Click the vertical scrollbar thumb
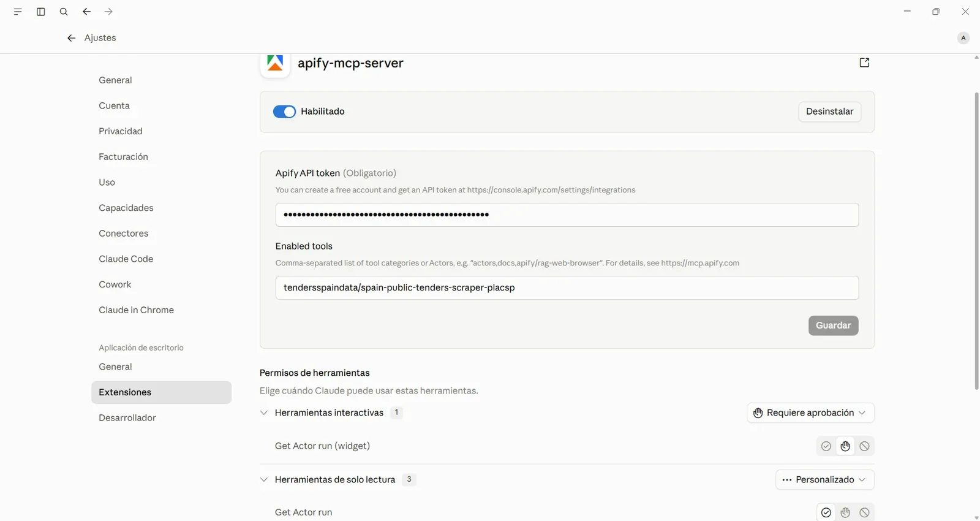980x521 pixels. tap(976, 240)
